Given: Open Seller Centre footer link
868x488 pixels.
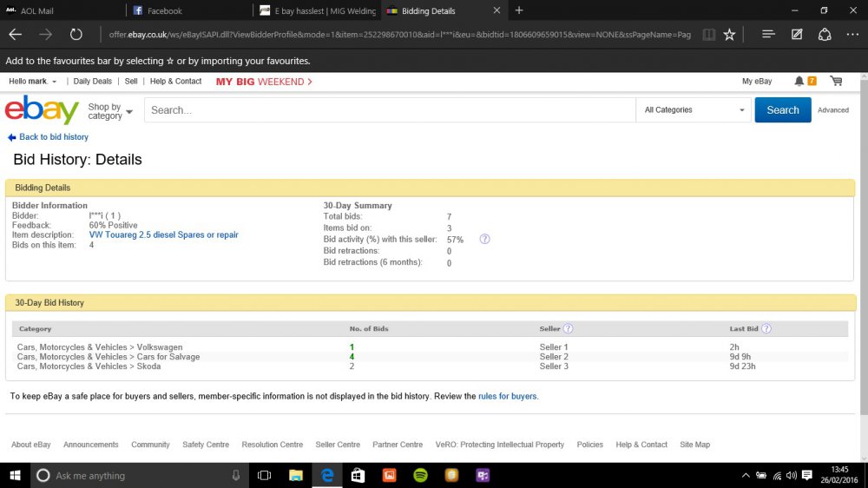Looking at the screenshot, I should 338,445.
